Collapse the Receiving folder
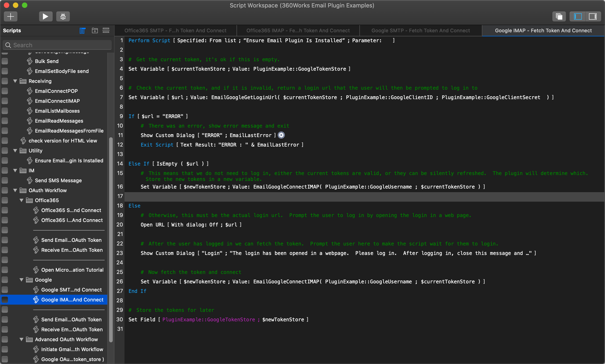Screen dimensions: 605x364 15,81
